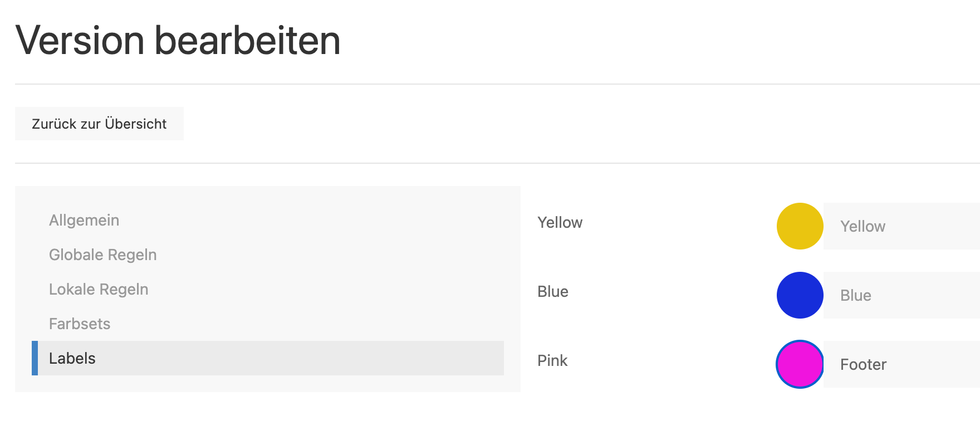Image resolution: width=980 pixels, height=440 pixels.
Task: Click the Version bearbeiten page heading
Action: [x=178, y=41]
